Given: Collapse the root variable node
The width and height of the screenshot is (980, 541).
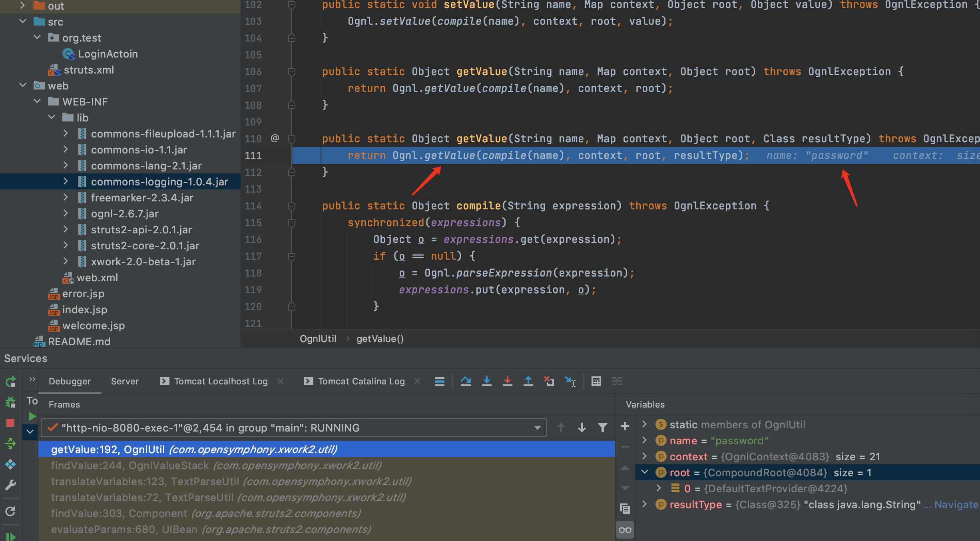Looking at the screenshot, I should point(644,472).
